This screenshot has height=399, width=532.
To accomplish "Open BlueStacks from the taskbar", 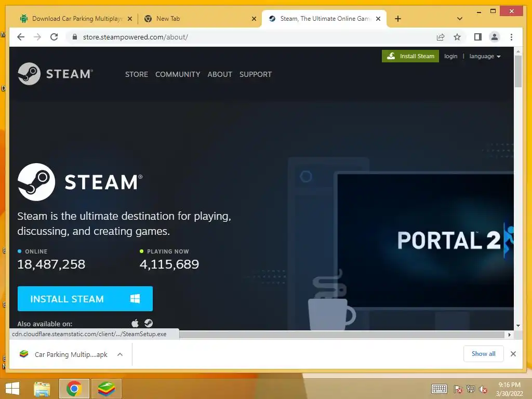I will [x=107, y=389].
